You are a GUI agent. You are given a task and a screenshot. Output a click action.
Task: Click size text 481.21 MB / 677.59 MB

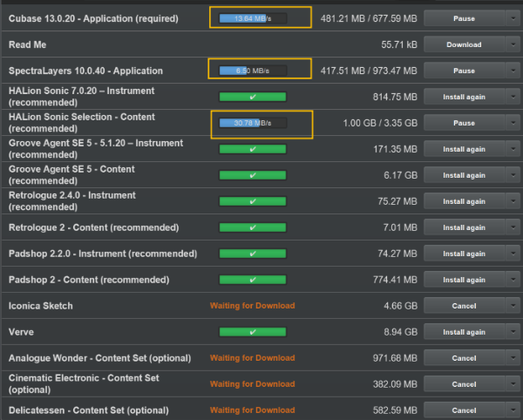tap(369, 18)
